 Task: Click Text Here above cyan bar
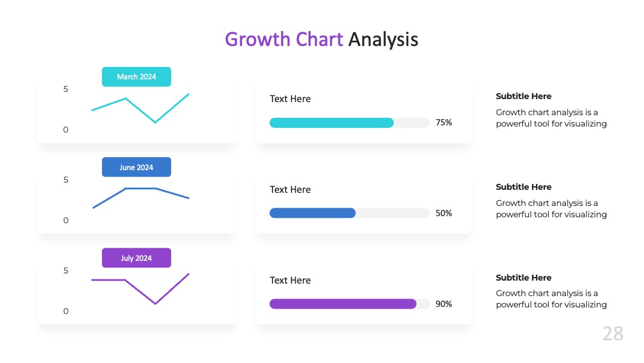point(290,99)
